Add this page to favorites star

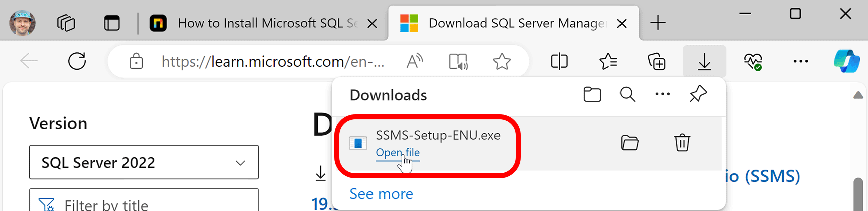(x=502, y=62)
